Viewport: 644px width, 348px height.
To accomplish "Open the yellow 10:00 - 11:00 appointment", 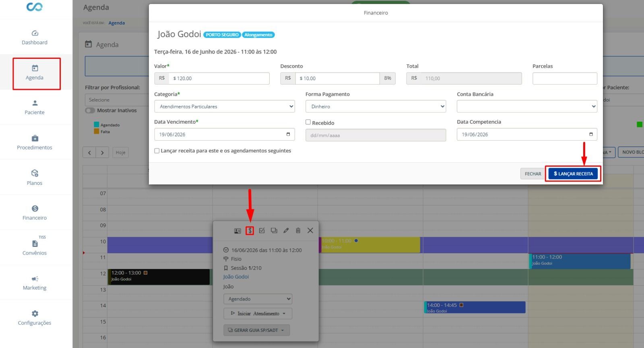I will [369, 244].
